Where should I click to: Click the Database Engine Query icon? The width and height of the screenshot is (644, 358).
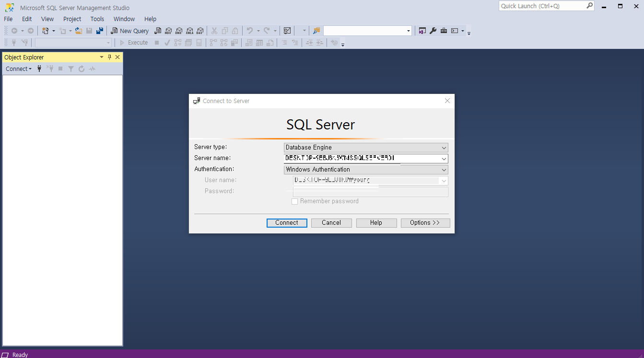pos(158,31)
